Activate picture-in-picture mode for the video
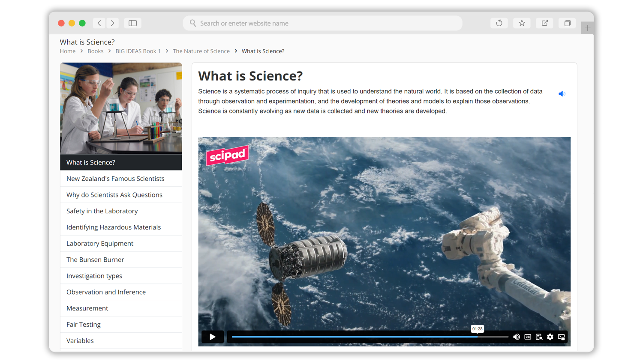 pyautogui.click(x=561, y=337)
